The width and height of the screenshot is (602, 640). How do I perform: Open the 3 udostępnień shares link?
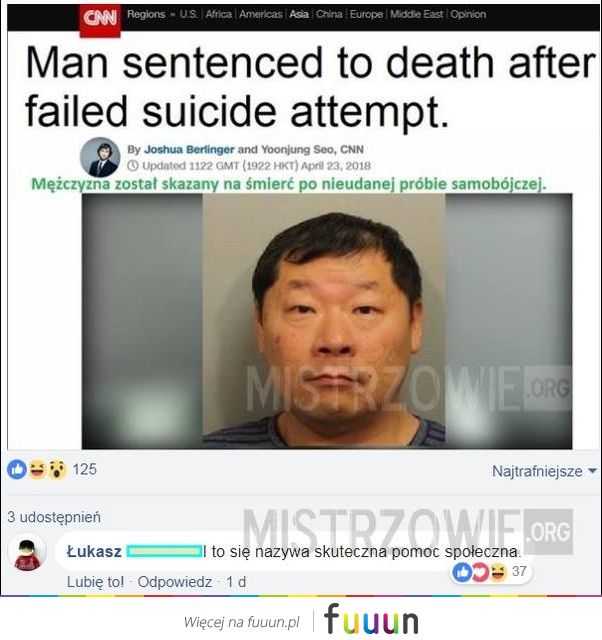[54, 517]
